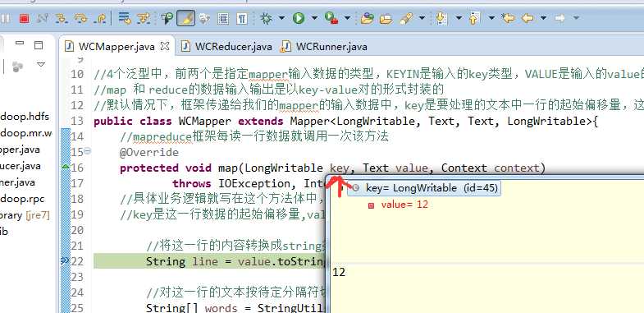Click the override marker at line 16
This screenshot has width=644, height=313.
click(65, 167)
